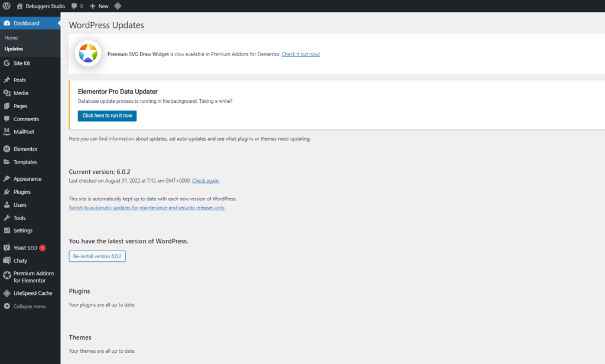This screenshot has width=605, height=364.
Task: Click the Re-install version 6.0.2 button
Action: (97, 256)
